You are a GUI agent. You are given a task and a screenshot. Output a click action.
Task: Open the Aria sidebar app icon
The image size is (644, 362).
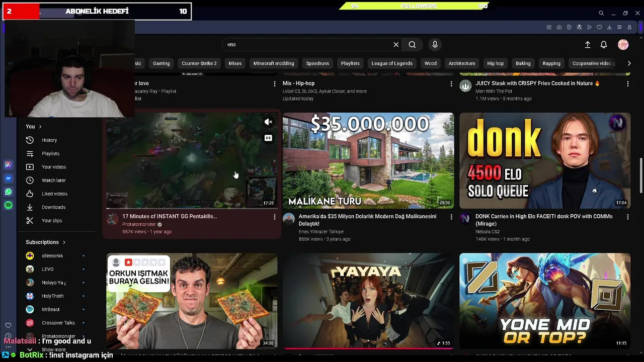click(x=8, y=165)
